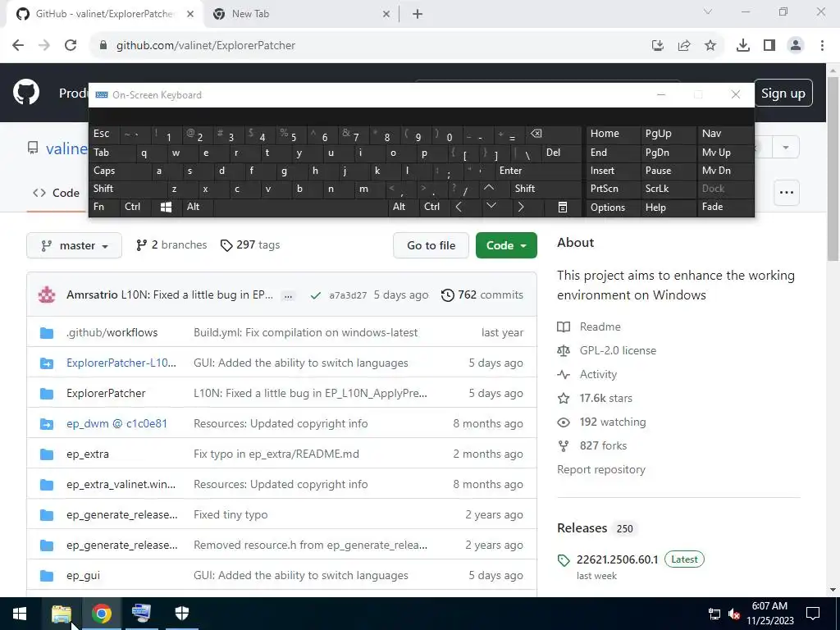Click On-Screen Keyboard taskbar icon
Viewport: 840px width, 630px height.
(x=141, y=614)
